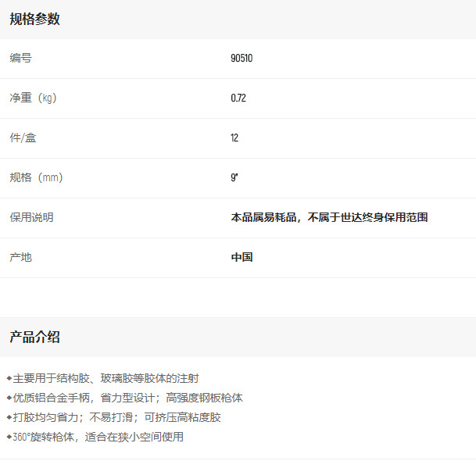Click the 规格参数 section heading
476x468 pixels.
[x=34, y=20]
